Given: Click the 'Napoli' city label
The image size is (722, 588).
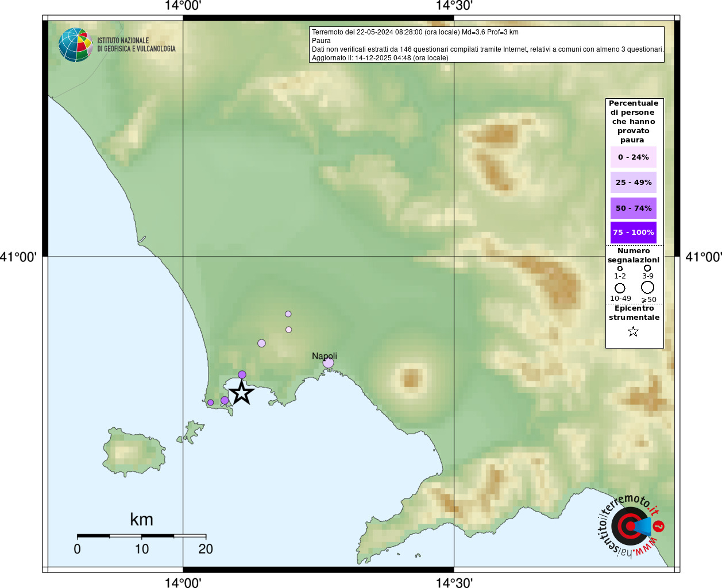Looking at the screenshot, I should click(325, 356).
